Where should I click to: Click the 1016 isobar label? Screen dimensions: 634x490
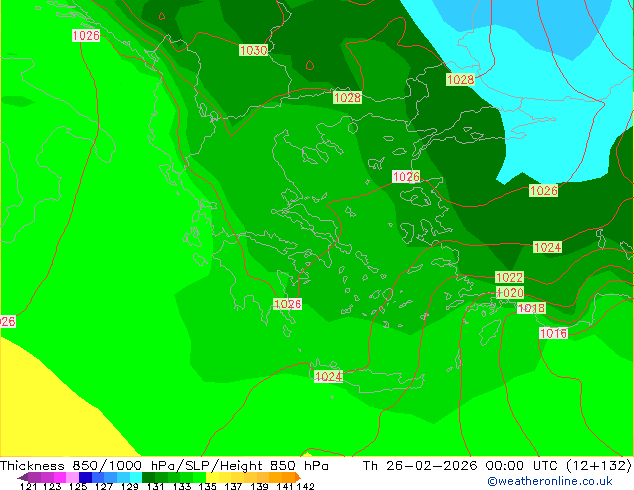point(554,333)
